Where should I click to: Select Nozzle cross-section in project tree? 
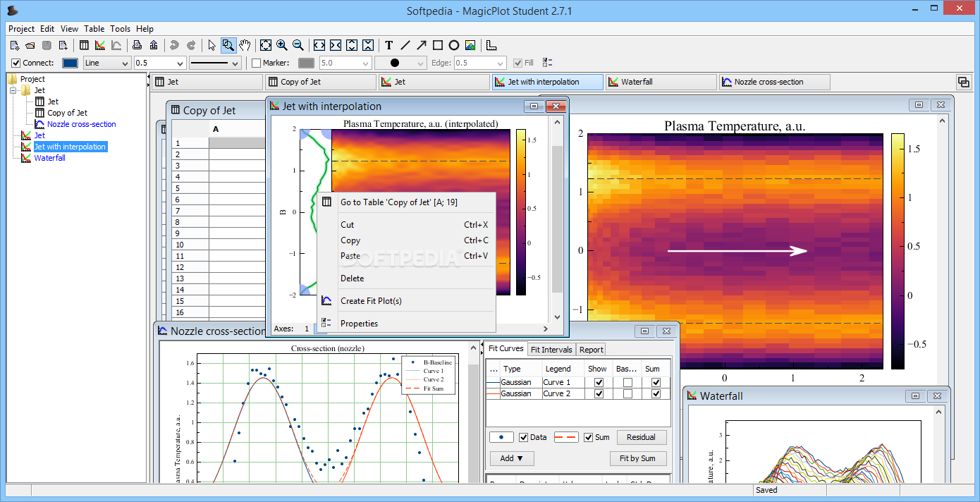pos(81,124)
